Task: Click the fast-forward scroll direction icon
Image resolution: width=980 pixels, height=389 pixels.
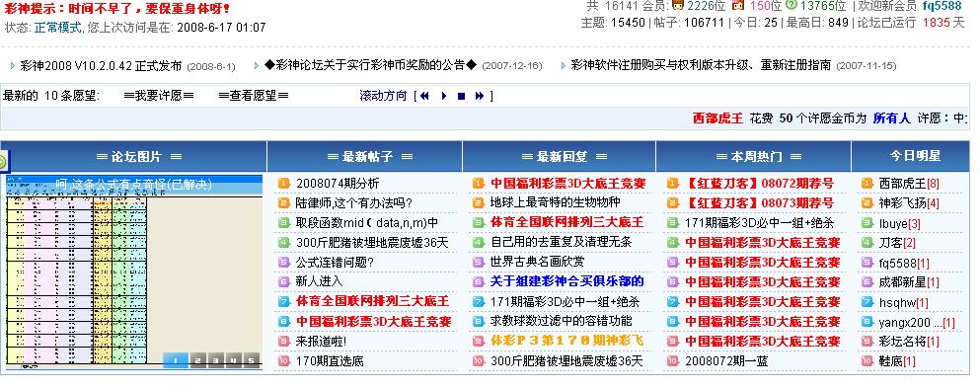Action: coord(480,96)
